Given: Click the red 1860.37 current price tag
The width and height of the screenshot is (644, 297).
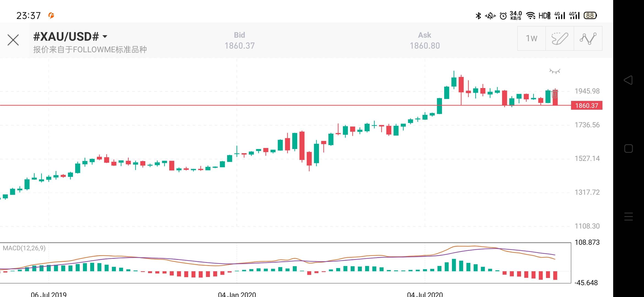Looking at the screenshot, I should (x=586, y=106).
